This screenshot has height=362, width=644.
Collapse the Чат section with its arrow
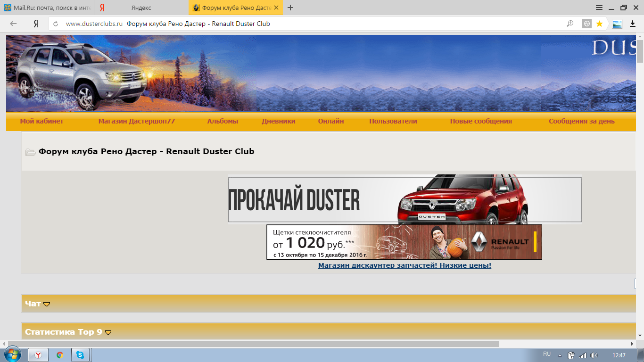pos(47,304)
